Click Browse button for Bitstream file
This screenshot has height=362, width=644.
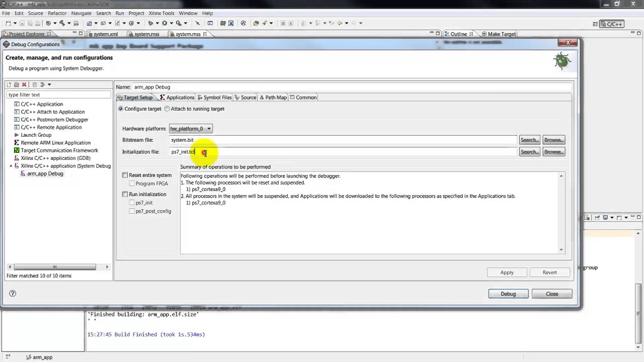(553, 140)
